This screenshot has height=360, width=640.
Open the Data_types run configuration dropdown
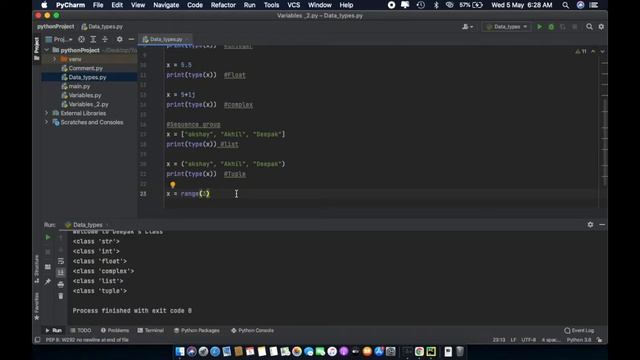click(507, 27)
